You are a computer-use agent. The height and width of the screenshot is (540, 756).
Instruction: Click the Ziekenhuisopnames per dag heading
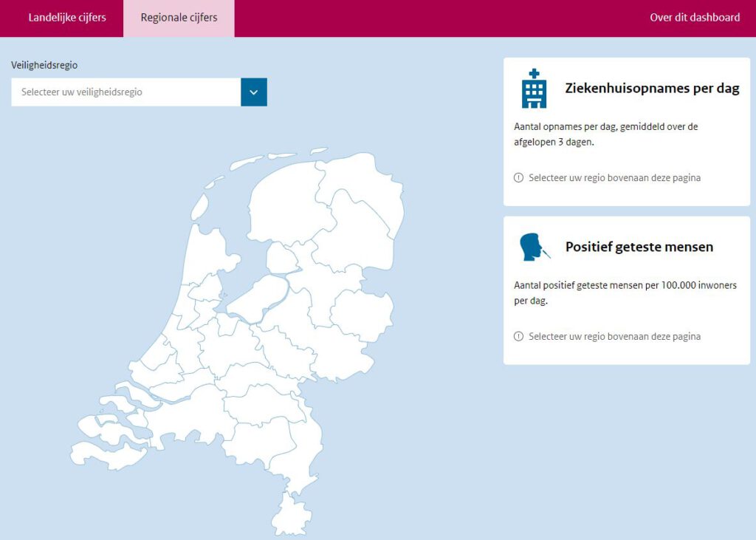(x=652, y=89)
